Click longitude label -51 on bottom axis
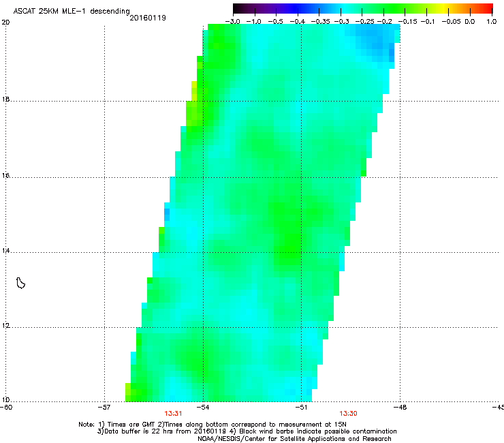This screenshot has height=443, width=504. (x=301, y=408)
